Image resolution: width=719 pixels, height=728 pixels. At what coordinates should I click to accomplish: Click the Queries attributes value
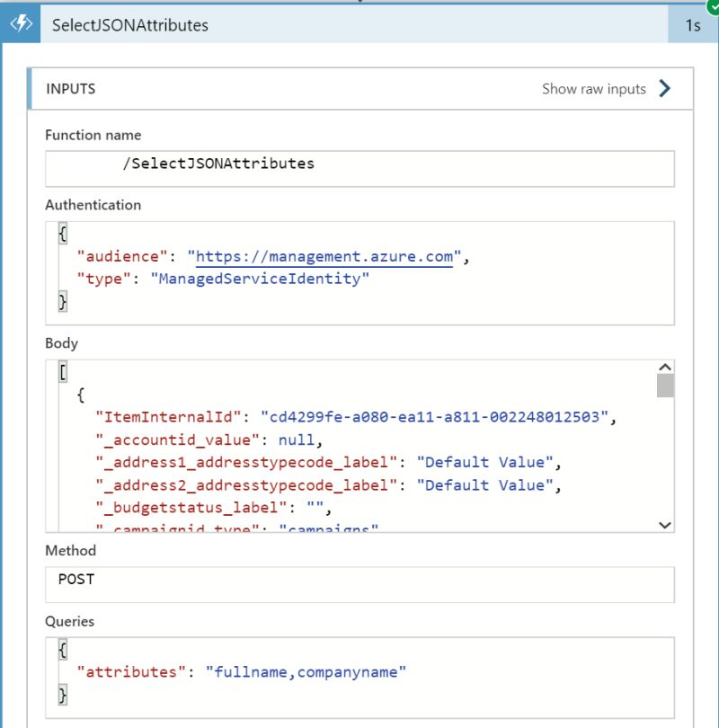[306, 671]
